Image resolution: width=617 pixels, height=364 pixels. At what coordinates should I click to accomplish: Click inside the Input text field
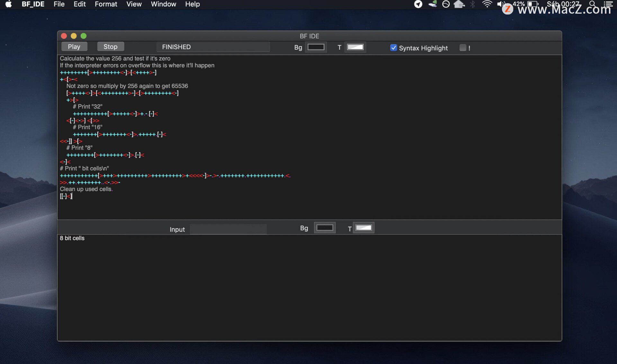pos(228,229)
